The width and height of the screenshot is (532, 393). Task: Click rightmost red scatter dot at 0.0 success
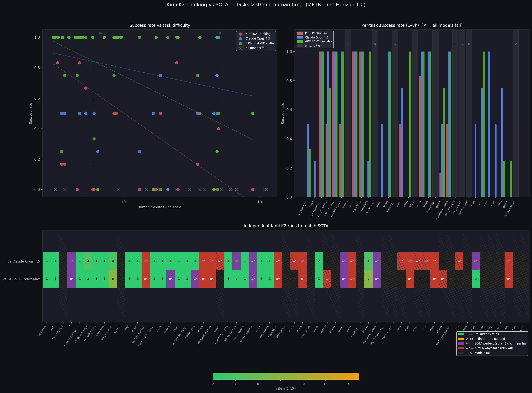[x=253, y=190]
